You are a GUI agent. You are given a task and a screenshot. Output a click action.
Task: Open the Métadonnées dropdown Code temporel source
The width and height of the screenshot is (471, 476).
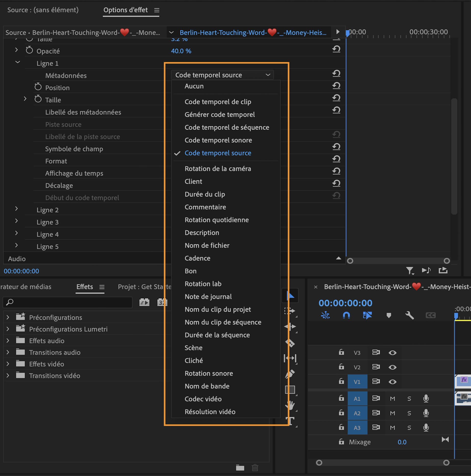(x=222, y=75)
